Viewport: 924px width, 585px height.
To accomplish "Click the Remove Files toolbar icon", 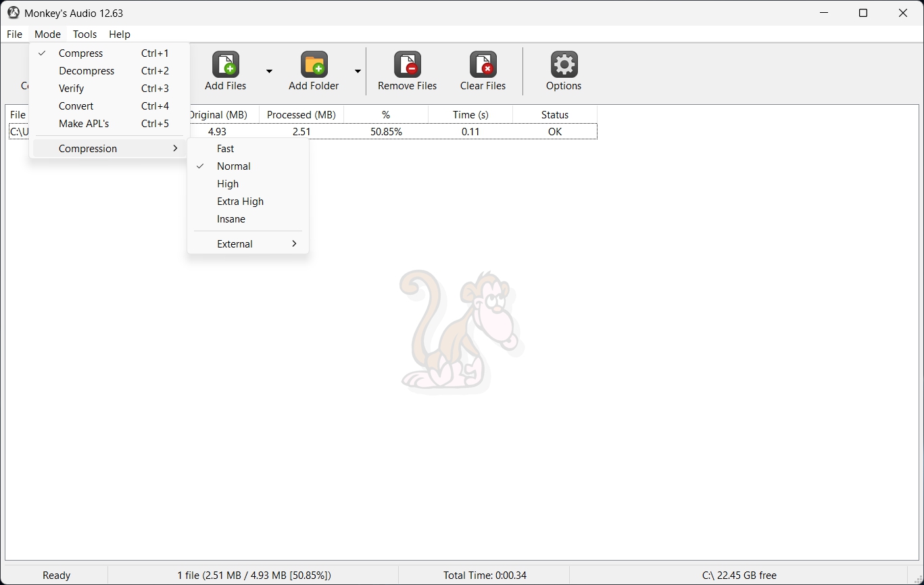I will click(x=408, y=64).
